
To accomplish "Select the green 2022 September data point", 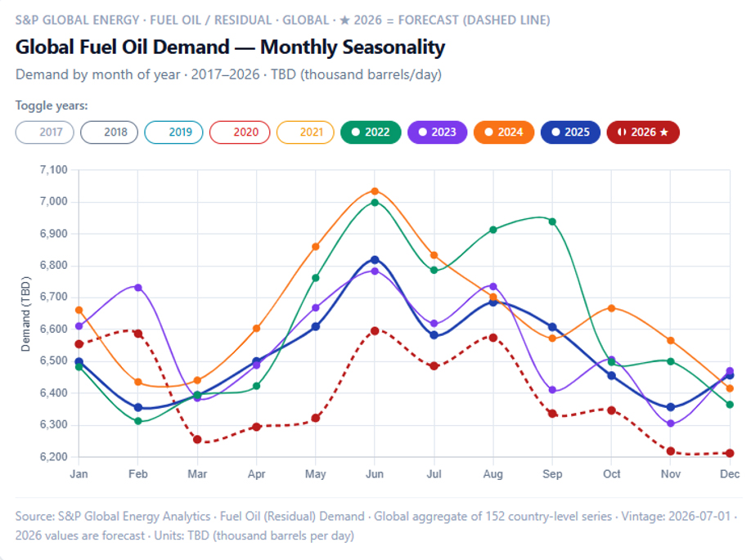I will pos(552,222).
